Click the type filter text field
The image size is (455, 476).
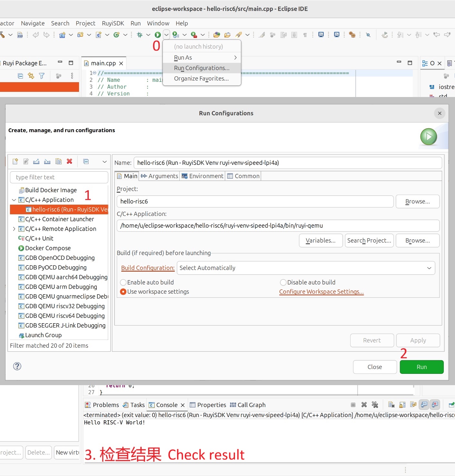click(x=59, y=177)
